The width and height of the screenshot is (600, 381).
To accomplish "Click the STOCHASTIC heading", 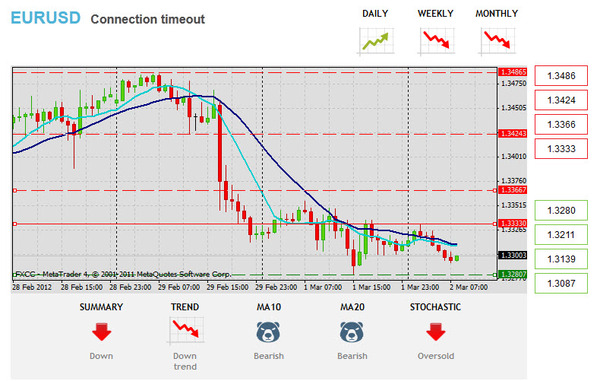I will point(435,307).
